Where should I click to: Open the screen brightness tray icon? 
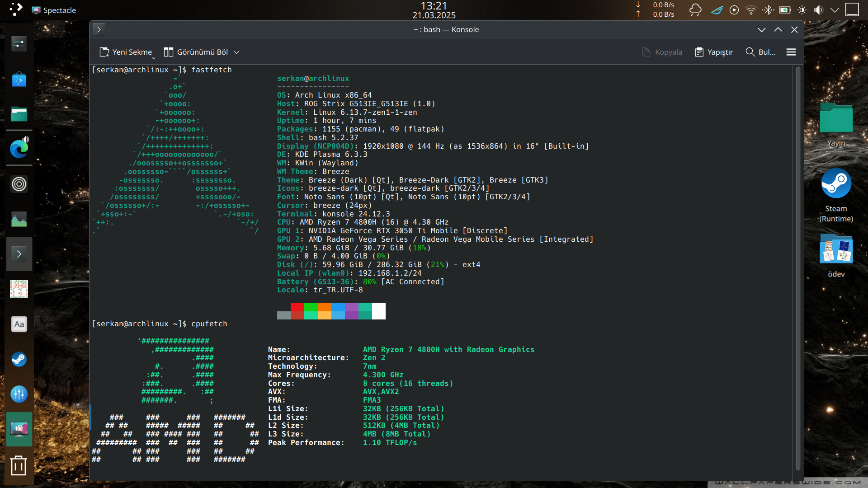tap(802, 10)
